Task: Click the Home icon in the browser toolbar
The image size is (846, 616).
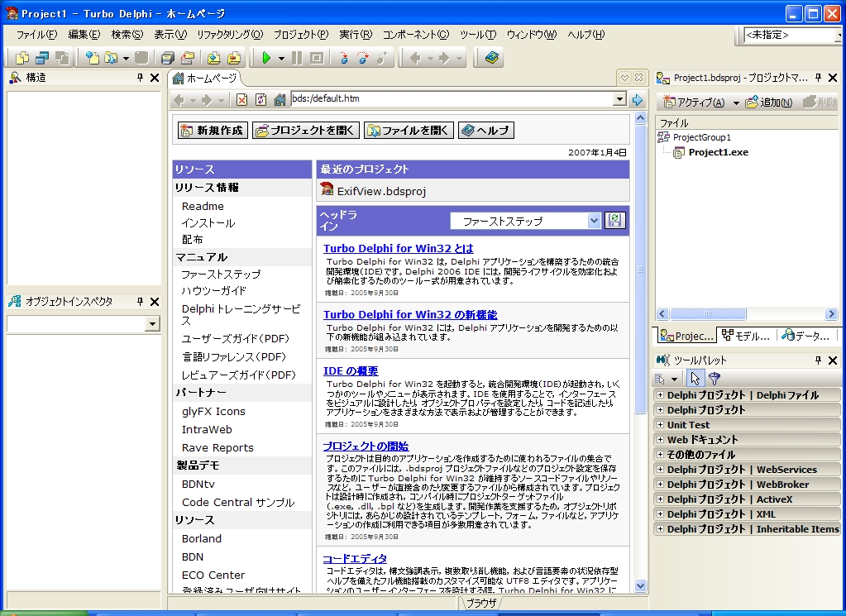Action: coord(280,99)
